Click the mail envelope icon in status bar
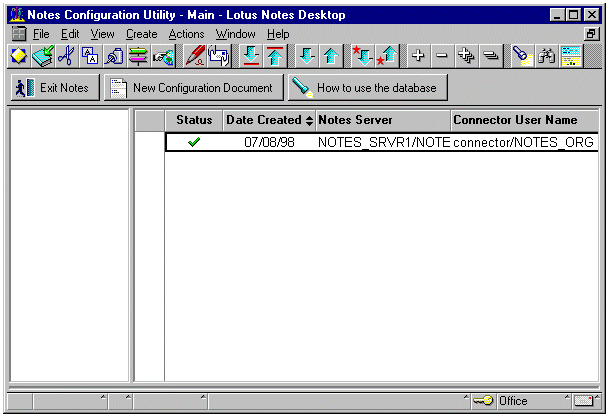Image resolution: width=610 pixels, height=417 pixels. [x=584, y=401]
